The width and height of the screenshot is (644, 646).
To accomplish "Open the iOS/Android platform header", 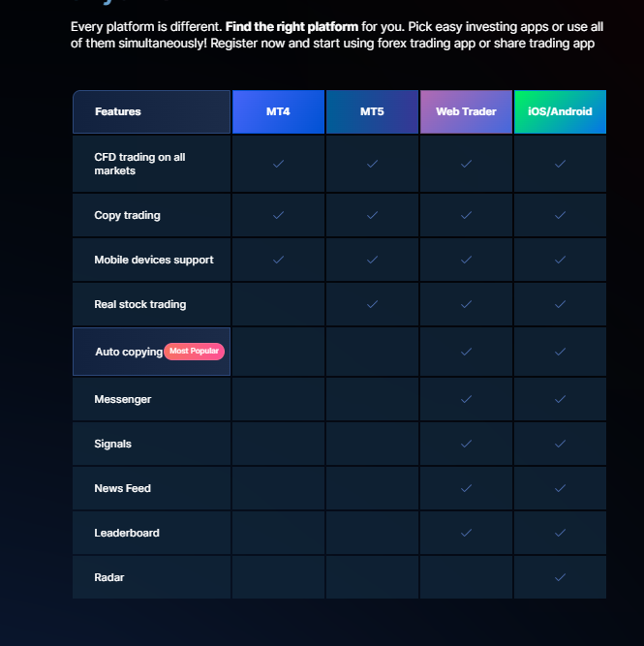I will point(560,111).
